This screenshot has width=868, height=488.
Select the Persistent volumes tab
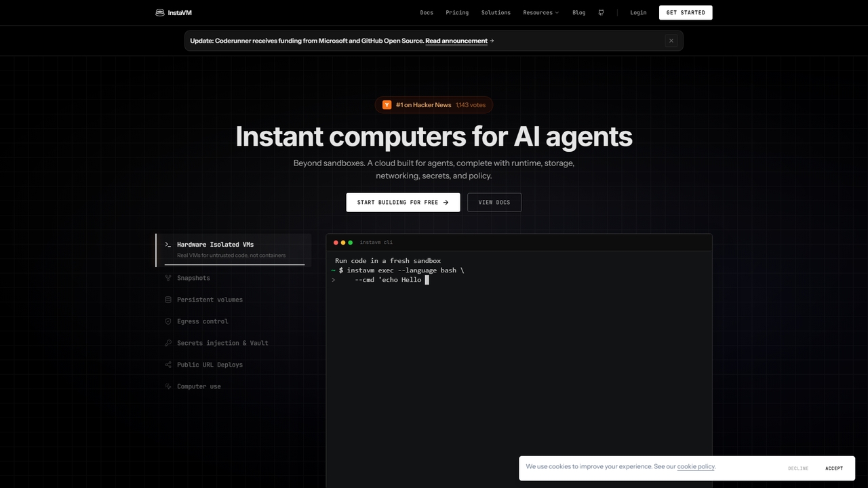tap(233, 300)
